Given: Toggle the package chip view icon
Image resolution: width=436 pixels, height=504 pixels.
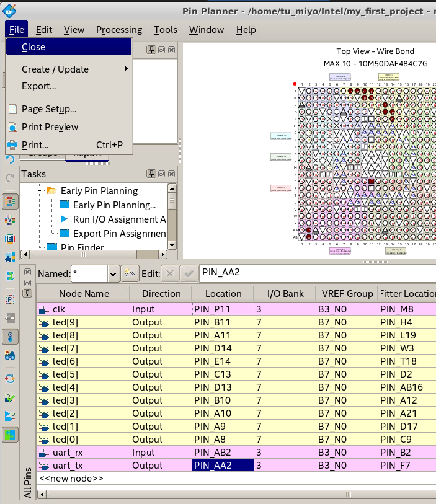Looking at the screenshot, I should [10, 202].
